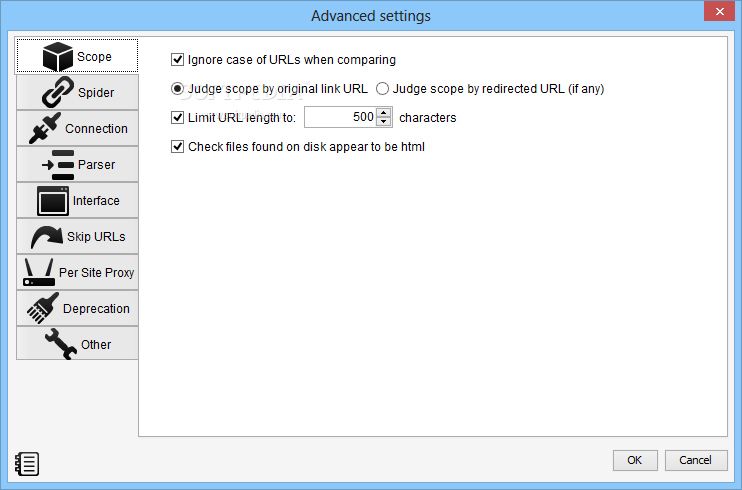This screenshot has height=490, width=742.
Task: Show Per Site Proxy settings
Action: tap(77, 272)
